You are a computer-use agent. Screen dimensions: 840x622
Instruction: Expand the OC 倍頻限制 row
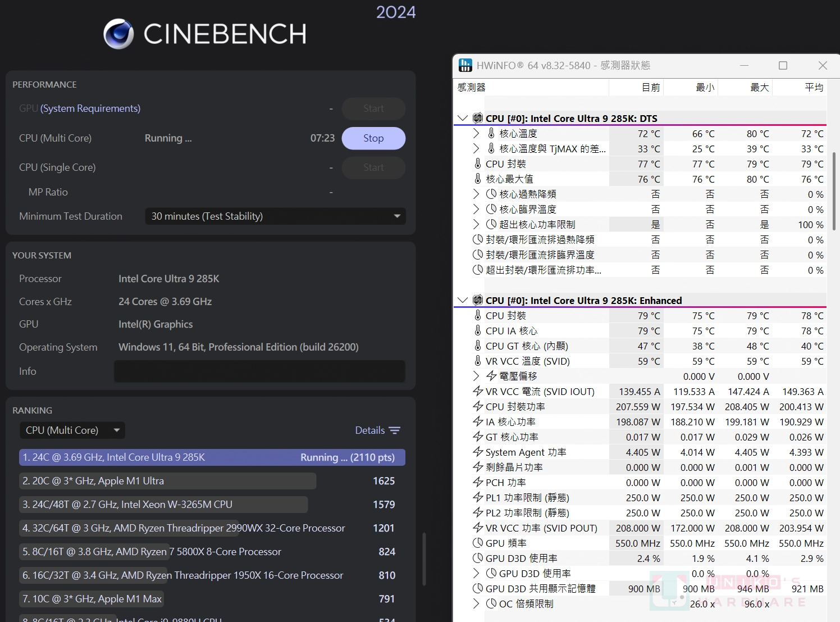(x=476, y=603)
